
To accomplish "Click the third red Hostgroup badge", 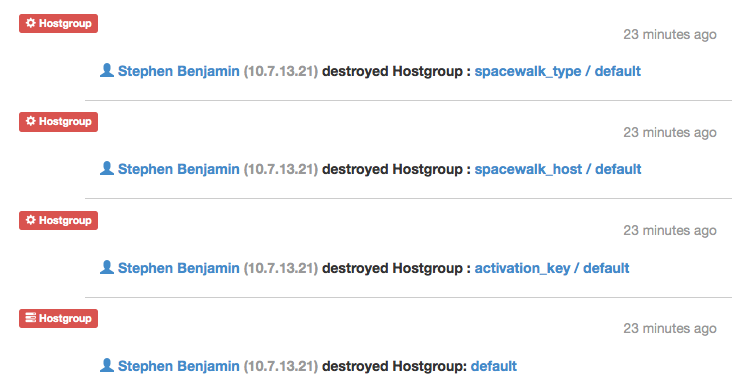I will coord(58,220).
